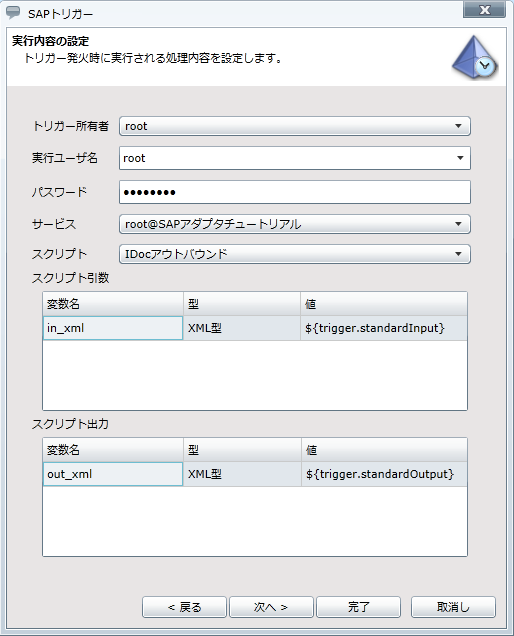Click the SAPトリガー title bar speech icon

[13, 13]
